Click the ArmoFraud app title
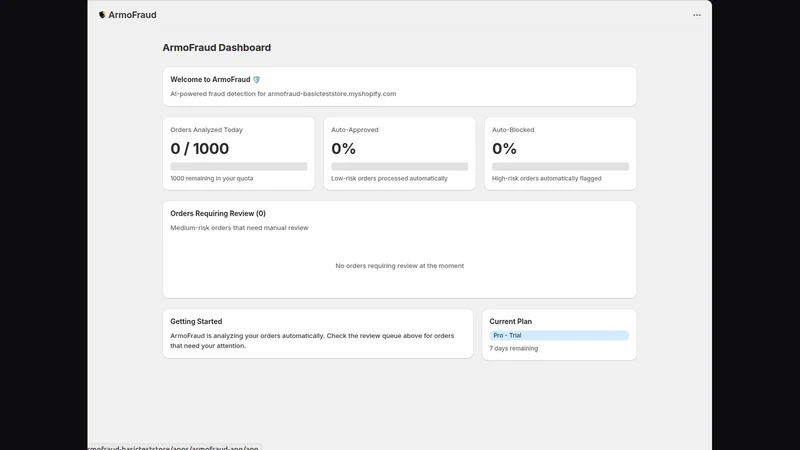Screen dimensions: 800x450 click(132, 15)
